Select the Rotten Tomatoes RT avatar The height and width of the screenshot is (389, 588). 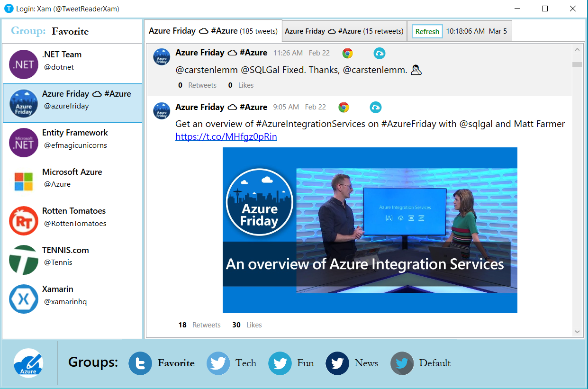pos(23,221)
